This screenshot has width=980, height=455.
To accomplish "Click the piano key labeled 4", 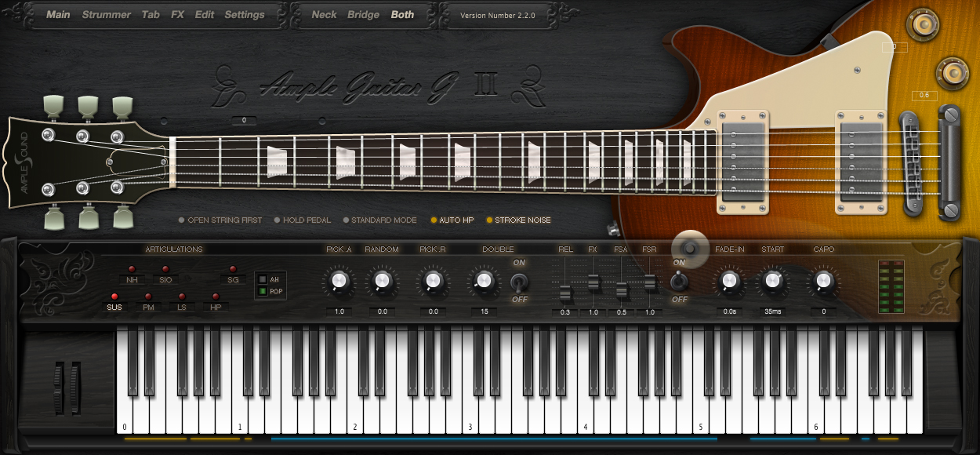I will (x=586, y=382).
